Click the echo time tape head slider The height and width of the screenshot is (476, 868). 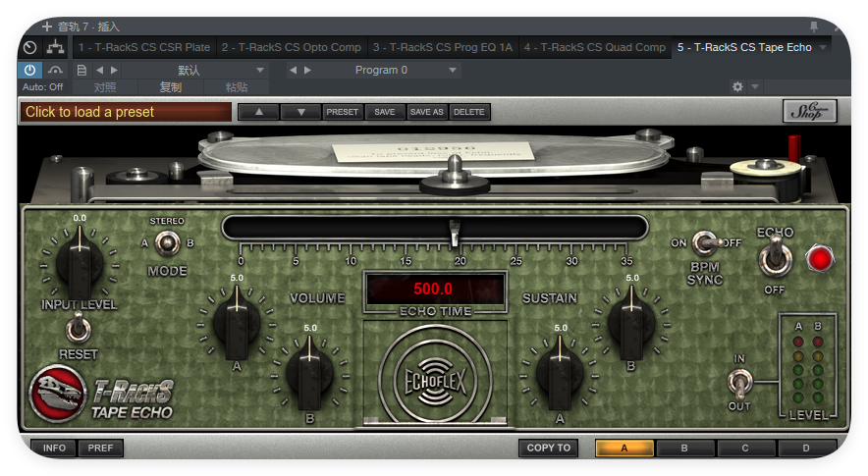point(455,233)
